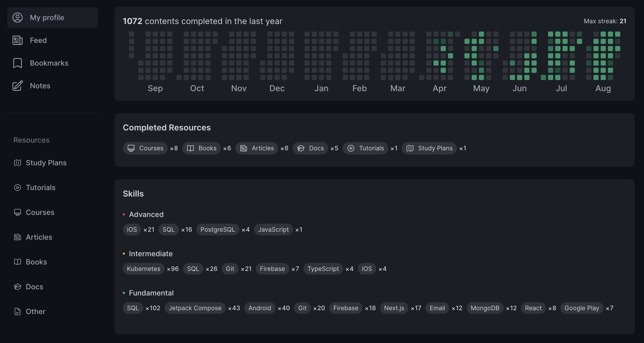Screen dimensions: 644x343
Task: Select the Fundamental Firebase skill tag
Action: tap(346, 308)
